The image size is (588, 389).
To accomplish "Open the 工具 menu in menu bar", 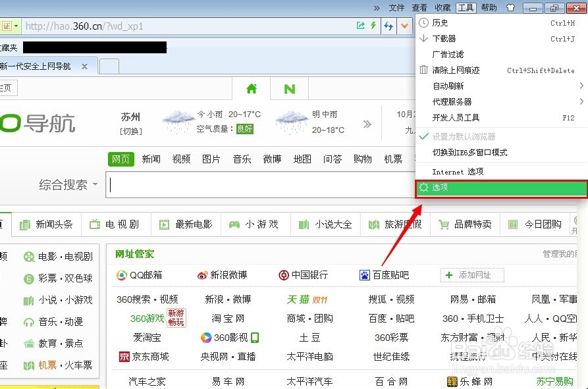I will (466, 7).
